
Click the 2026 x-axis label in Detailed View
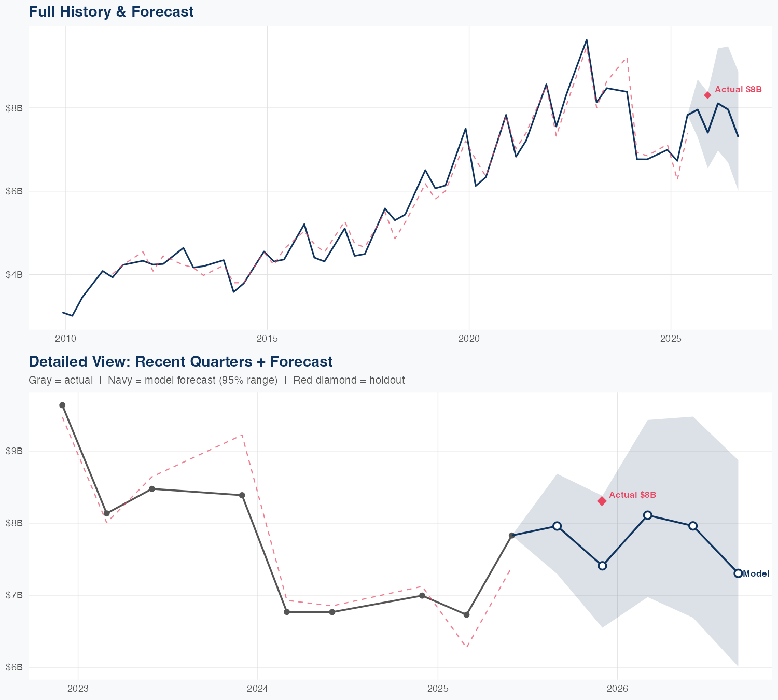tap(617, 689)
